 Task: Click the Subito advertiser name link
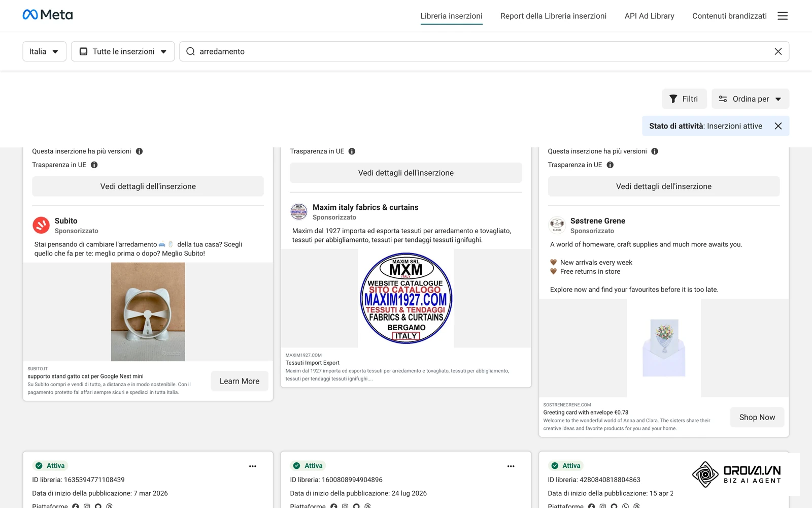click(x=66, y=221)
